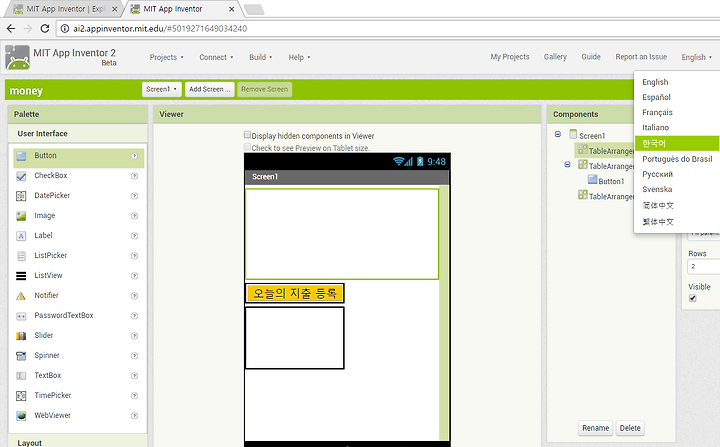Open the Build dropdown menu

point(260,57)
